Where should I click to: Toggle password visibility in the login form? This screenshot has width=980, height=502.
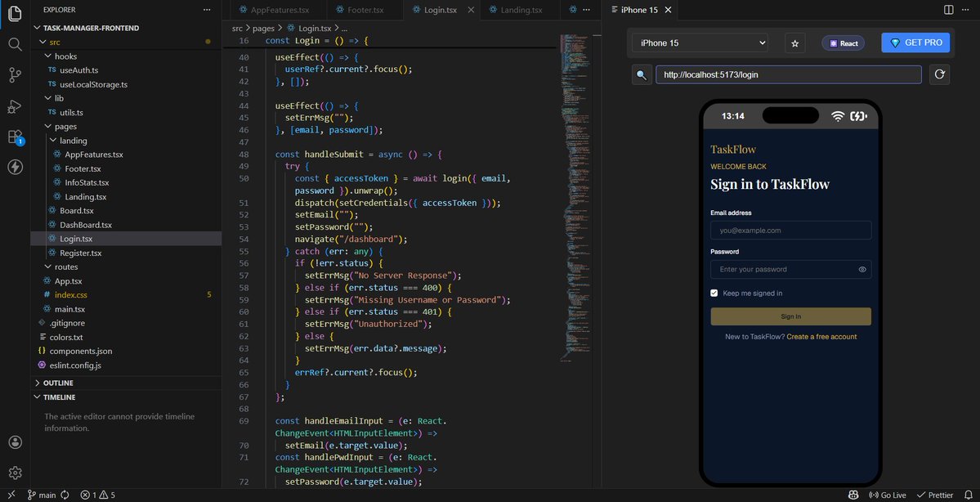861,269
